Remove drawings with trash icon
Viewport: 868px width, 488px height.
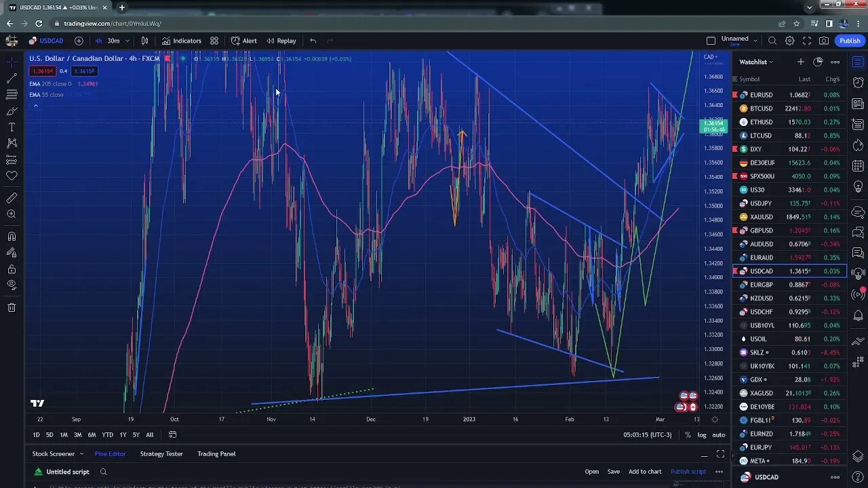coord(12,308)
